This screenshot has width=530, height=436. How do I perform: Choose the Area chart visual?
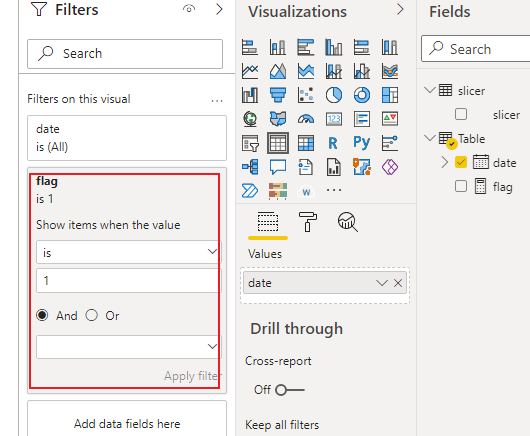tap(278, 71)
